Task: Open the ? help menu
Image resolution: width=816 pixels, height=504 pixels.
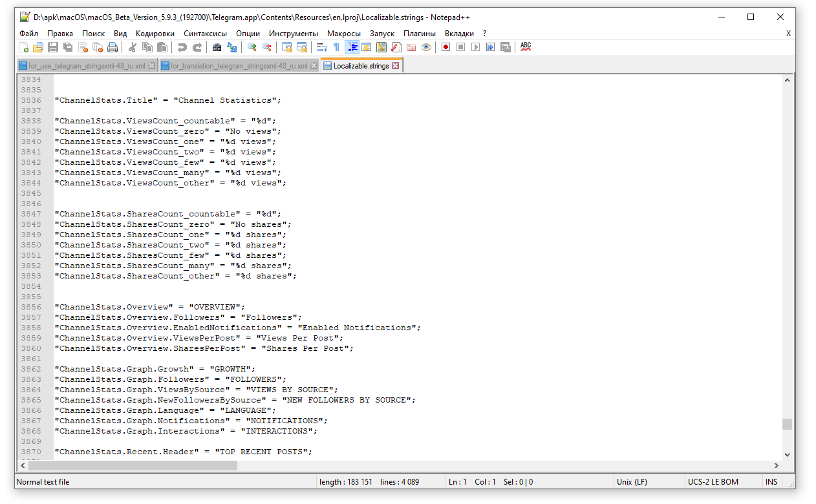Action: 484,34
